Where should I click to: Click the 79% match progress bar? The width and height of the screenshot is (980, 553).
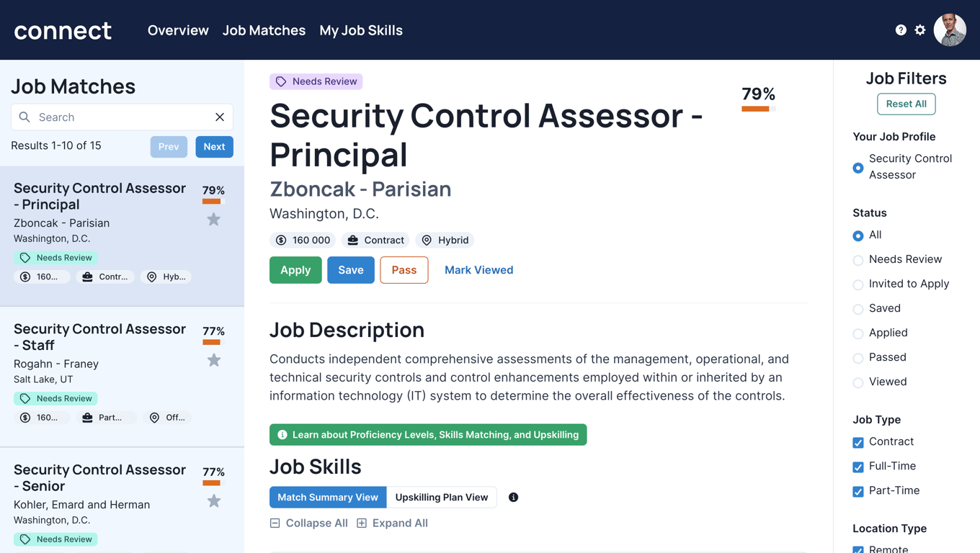click(758, 109)
